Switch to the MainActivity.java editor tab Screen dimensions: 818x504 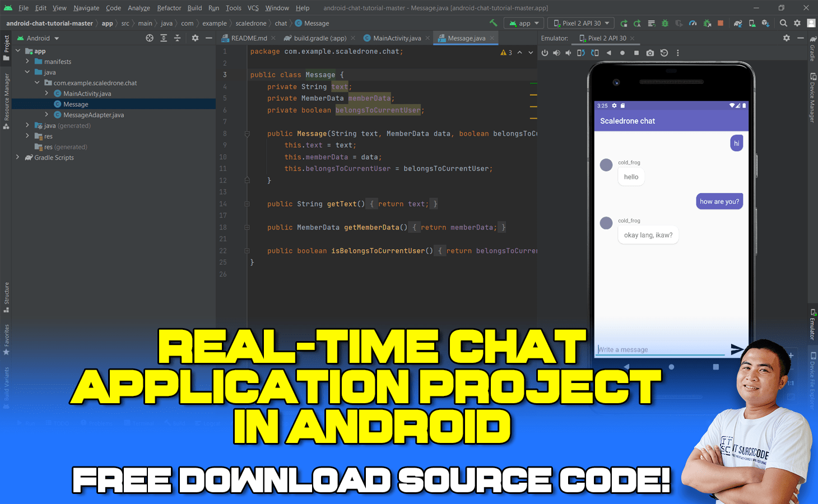click(x=398, y=38)
